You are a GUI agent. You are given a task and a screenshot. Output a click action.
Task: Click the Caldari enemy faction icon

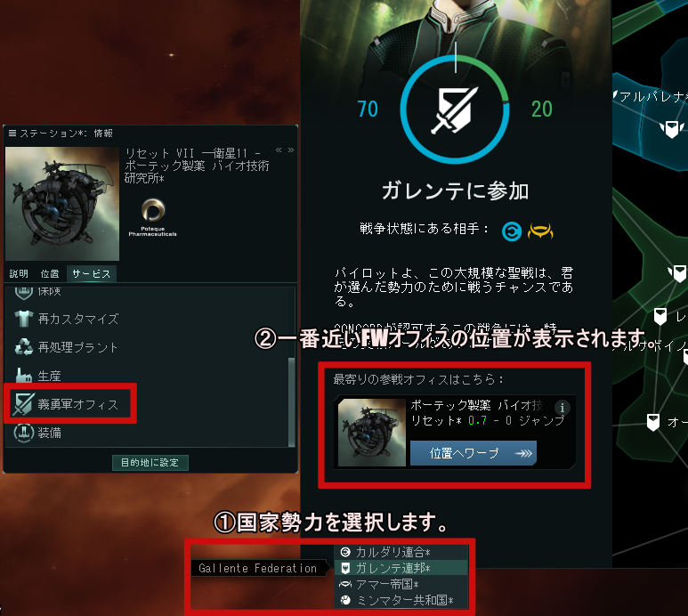tap(512, 231)
